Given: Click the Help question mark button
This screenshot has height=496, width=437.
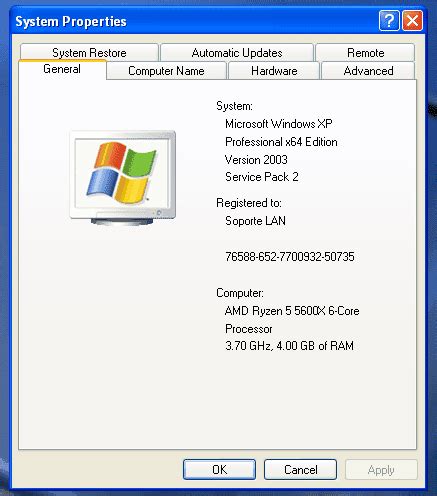Looking at the screenshot, I should (x=389, y=21).
